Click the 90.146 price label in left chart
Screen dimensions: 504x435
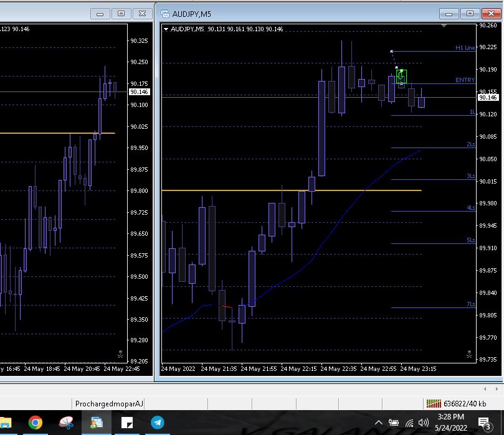coord(139,92)
